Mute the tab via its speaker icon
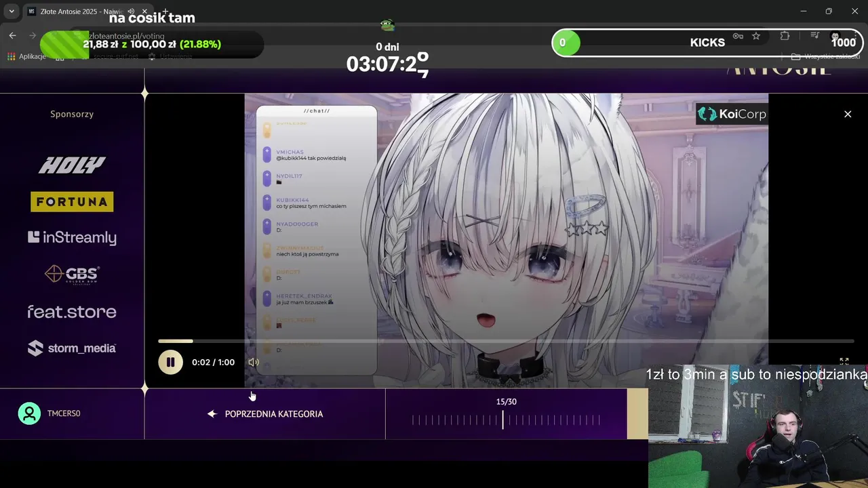Viewport: 868px width, 488px height. [x=131, y=12]
